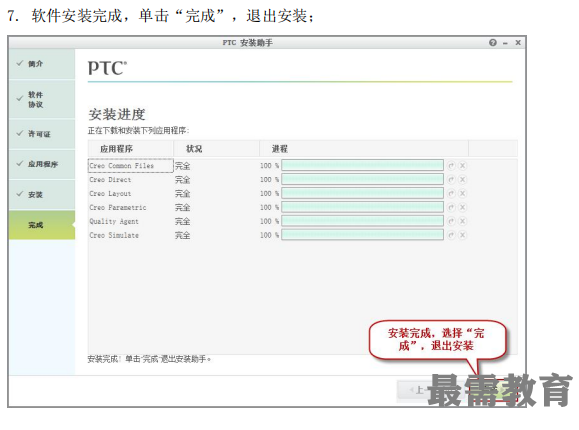Click the 应用程序 column header
Screen dimensions: 579x430
coord(131,149)
